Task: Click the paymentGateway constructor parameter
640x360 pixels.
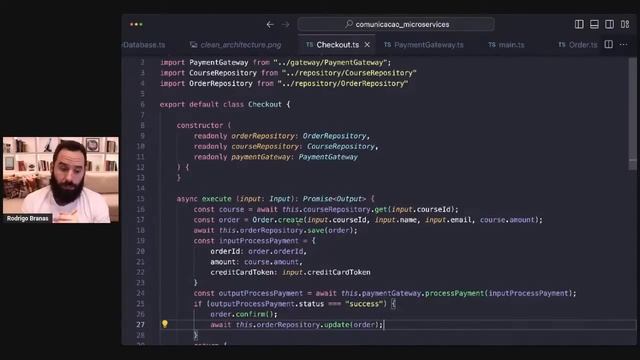Action: (261, 157)
